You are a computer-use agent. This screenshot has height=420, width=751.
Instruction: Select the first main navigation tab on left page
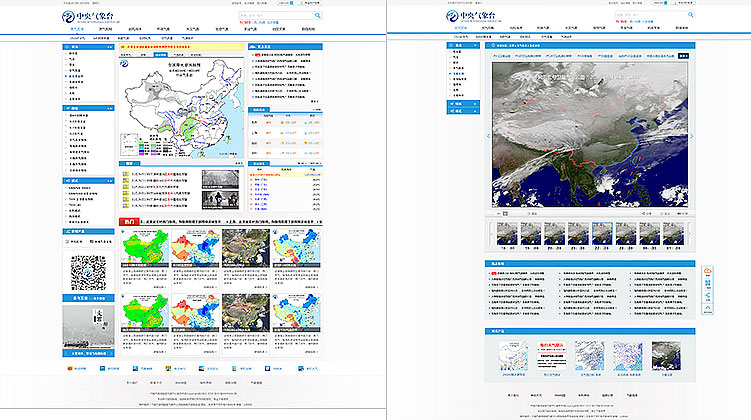tap(78, 29)
